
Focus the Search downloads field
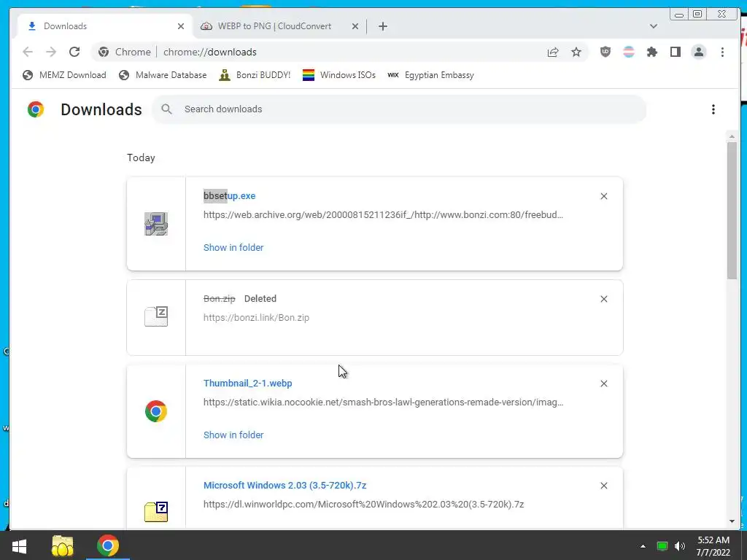tap(399, 109)
